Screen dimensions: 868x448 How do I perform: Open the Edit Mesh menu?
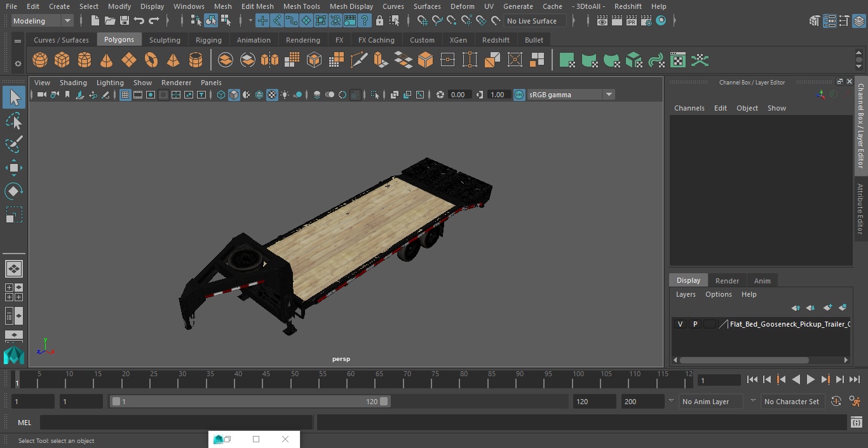coord(257,6)
